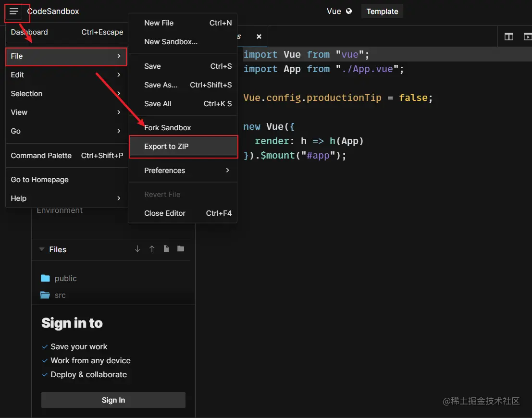Create a new file via Files icon
Screen dimensions: 532x418
tap(166, 249)
